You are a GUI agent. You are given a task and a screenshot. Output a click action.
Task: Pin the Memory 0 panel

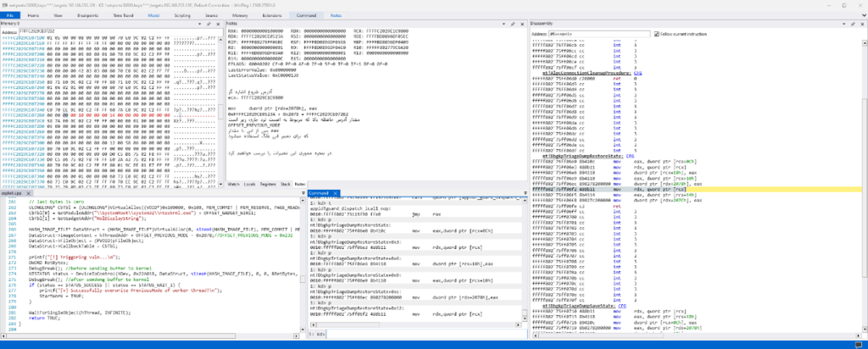coord(209,25)
